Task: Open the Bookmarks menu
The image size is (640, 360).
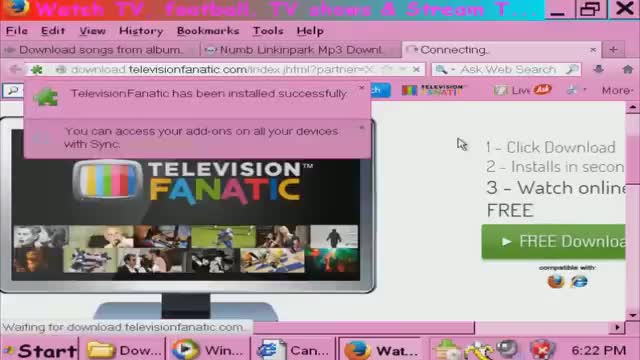Action: click(208, 31)
